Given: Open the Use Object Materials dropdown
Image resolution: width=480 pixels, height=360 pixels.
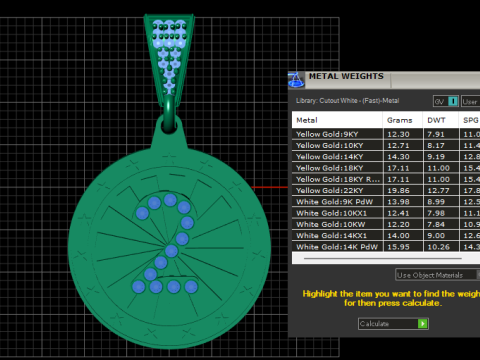Looking at the screenshot, I should [438, 275].
